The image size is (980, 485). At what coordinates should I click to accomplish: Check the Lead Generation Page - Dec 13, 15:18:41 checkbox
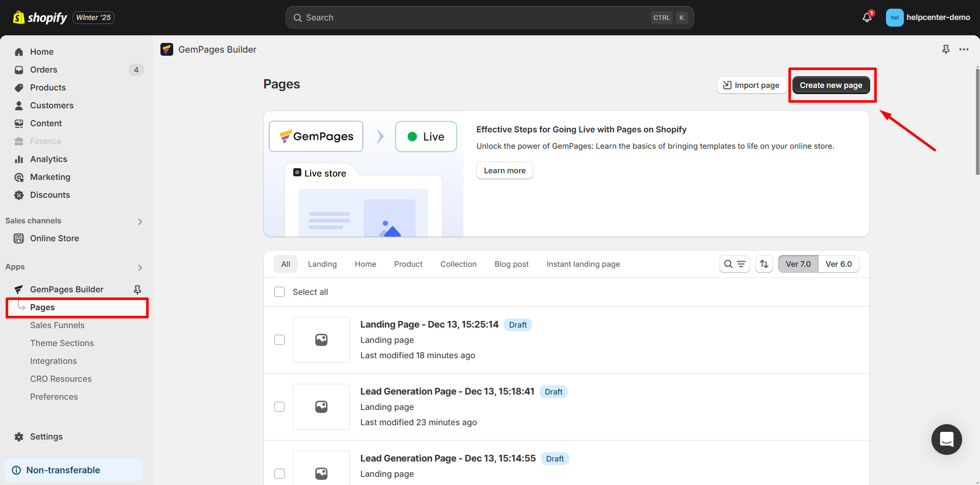click(x=279, y=407)
